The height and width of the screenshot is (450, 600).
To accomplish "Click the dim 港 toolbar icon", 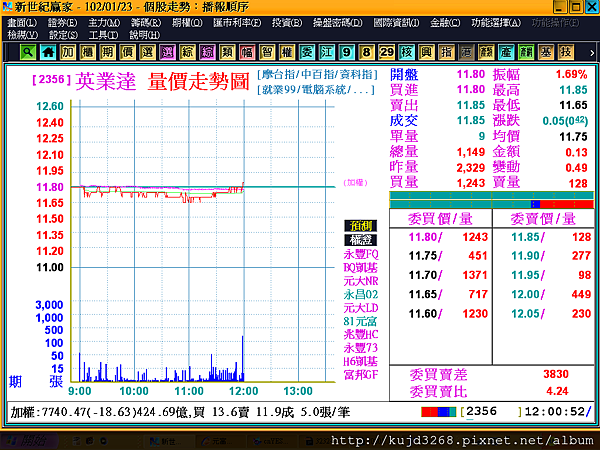I will 466,52.
